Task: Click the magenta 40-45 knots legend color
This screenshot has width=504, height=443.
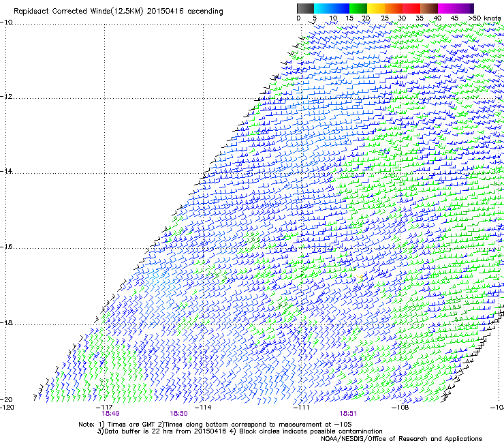Action: pyautogui.click(x=447, y=8)
